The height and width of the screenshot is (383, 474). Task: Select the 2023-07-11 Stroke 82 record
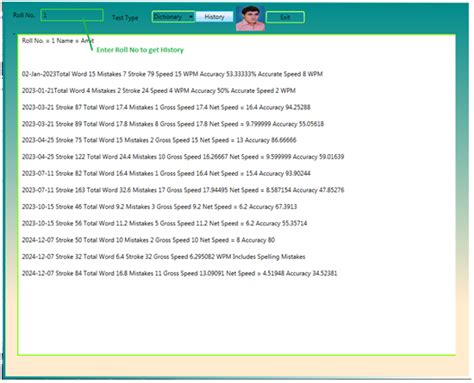tap(166, 173)
